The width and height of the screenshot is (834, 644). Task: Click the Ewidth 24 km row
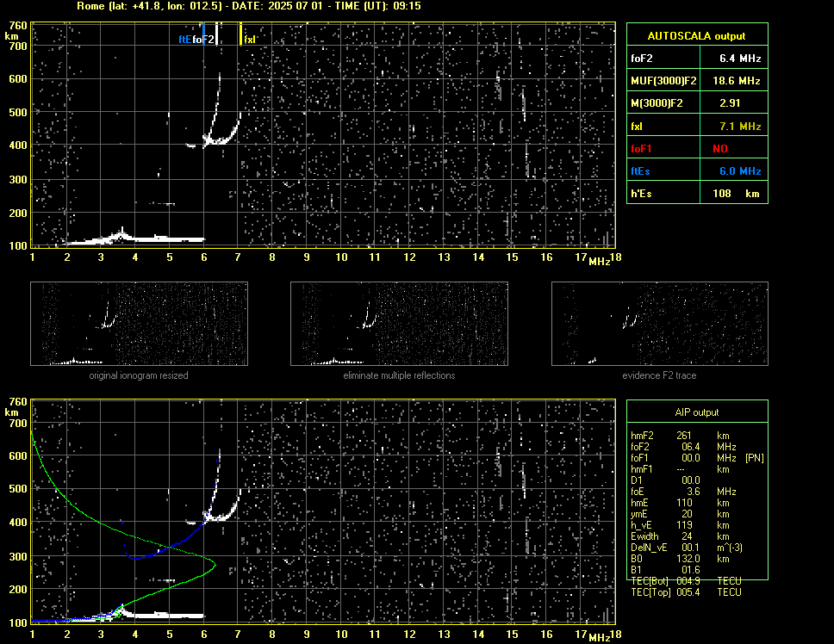tap(680, 536)
